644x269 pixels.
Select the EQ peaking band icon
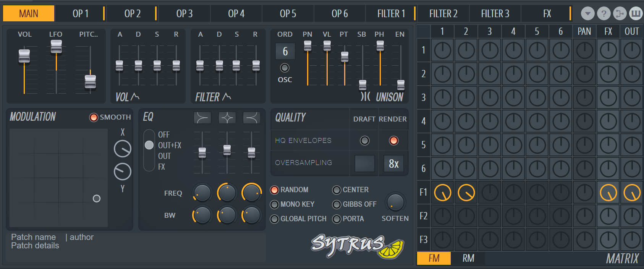point(227,118)
